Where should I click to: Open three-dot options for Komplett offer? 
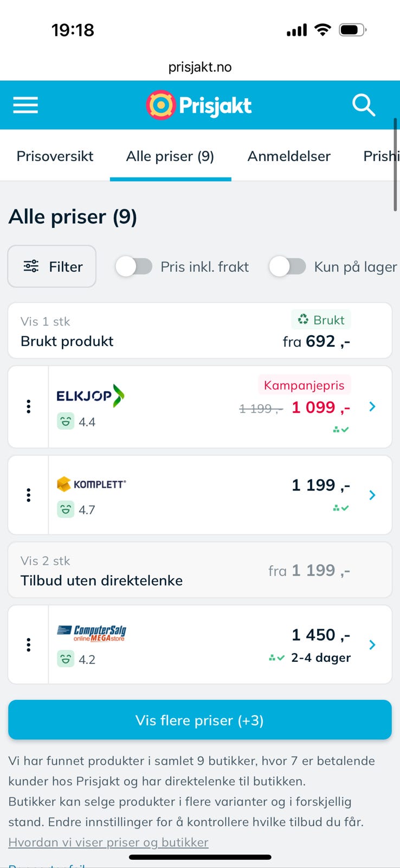pos(29,495)
